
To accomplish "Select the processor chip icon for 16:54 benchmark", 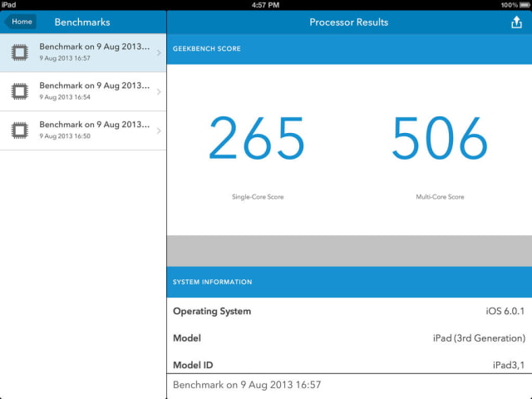I will pos(20,91).
